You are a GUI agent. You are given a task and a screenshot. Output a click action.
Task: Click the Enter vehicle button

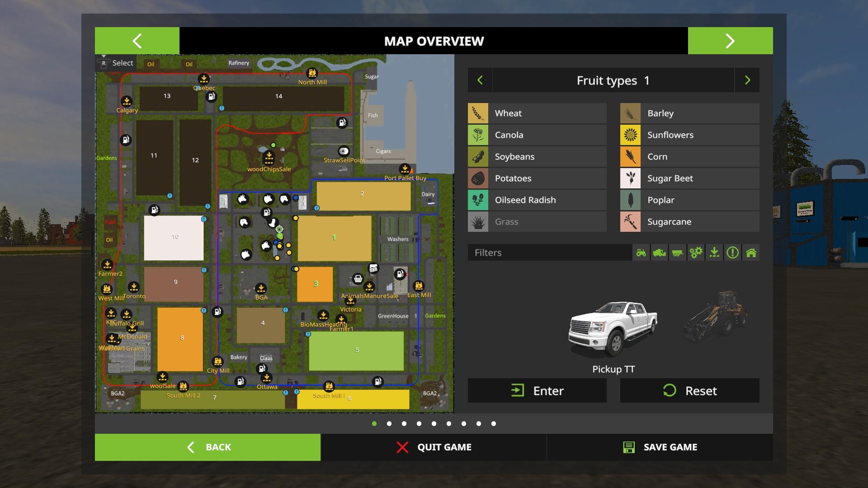click(537, 391)
